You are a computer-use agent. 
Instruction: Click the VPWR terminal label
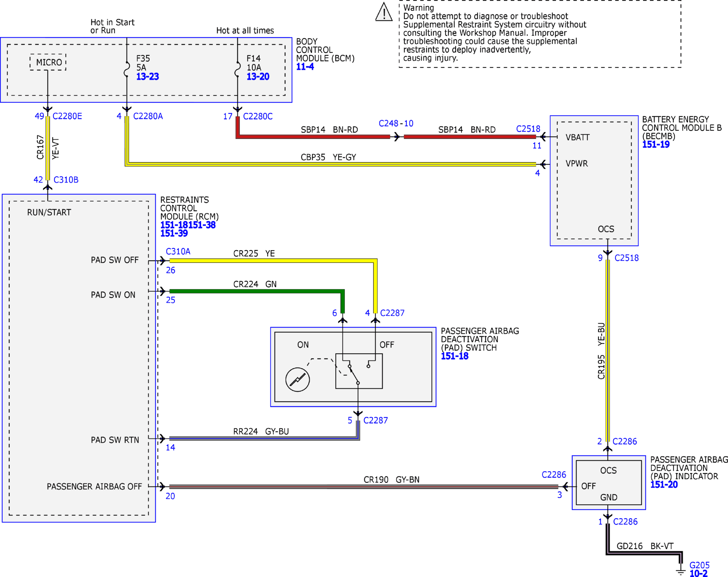click(577, 164)
